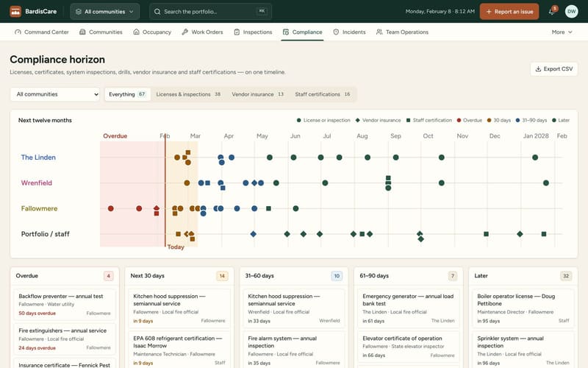
Task: Click the Staff certification legend square
Action: click(409, 121)
